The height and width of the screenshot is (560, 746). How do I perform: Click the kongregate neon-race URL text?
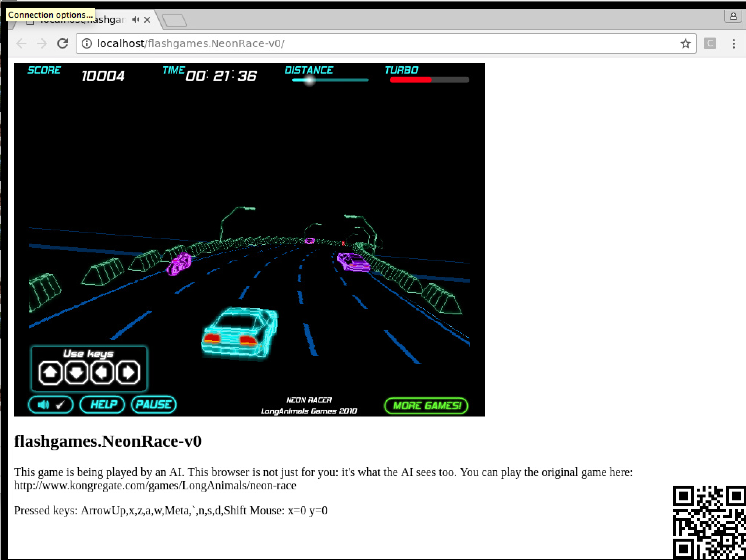(x=155, y=486)
